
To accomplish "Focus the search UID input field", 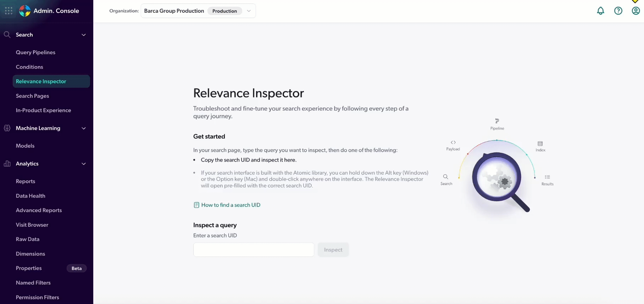I will coord(254,250).
